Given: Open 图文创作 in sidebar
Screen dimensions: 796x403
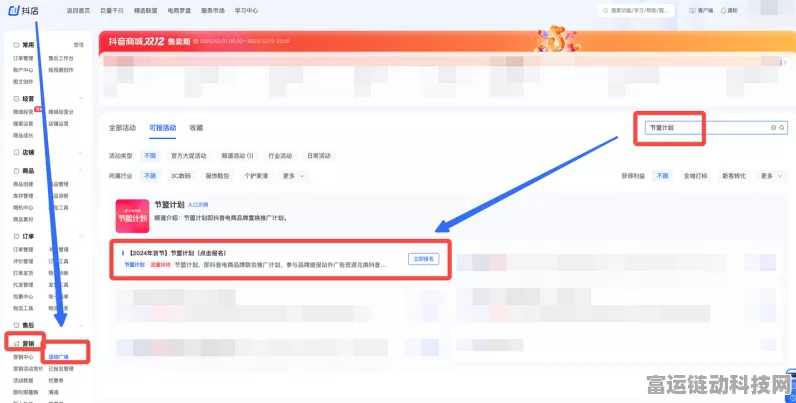Looking at the screenshot, I should click(23, 82).
